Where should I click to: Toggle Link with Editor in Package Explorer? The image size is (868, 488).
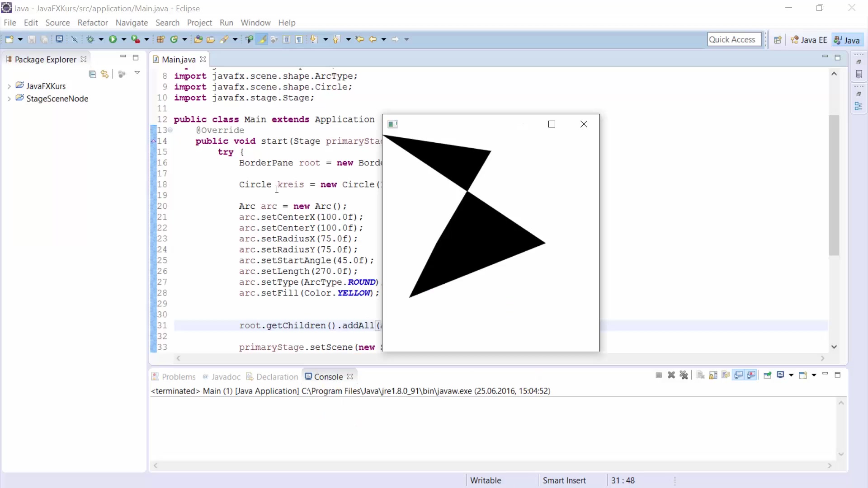pos(104,74)
